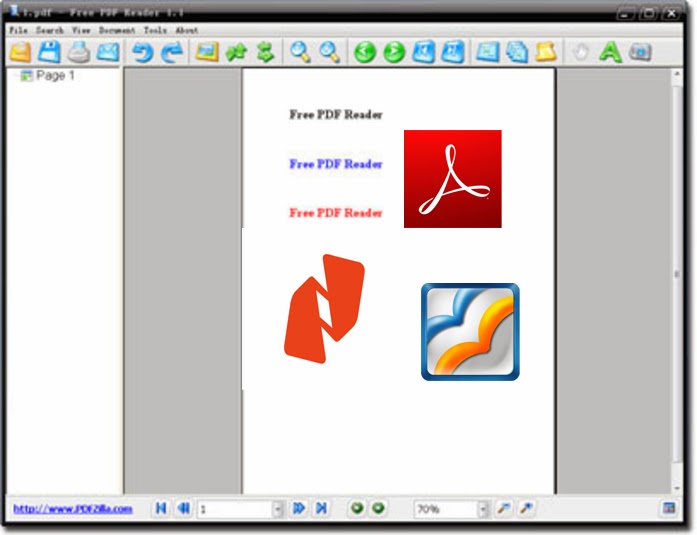Go to last page in bottom bar
The image size is (697, 535).
321,508
